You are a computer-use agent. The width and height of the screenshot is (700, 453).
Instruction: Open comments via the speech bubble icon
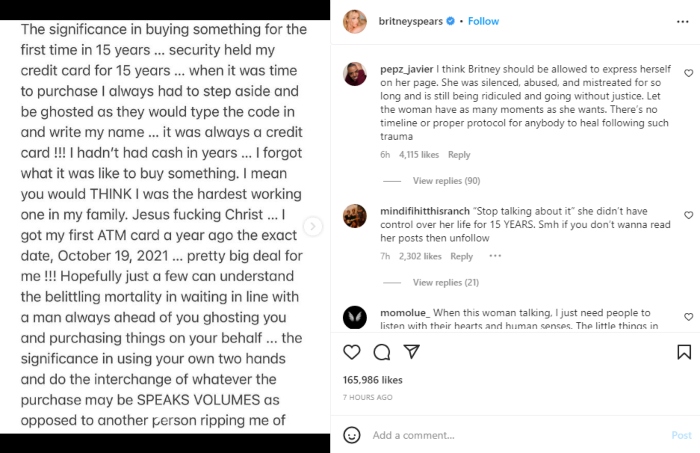(x=381, y=352)
